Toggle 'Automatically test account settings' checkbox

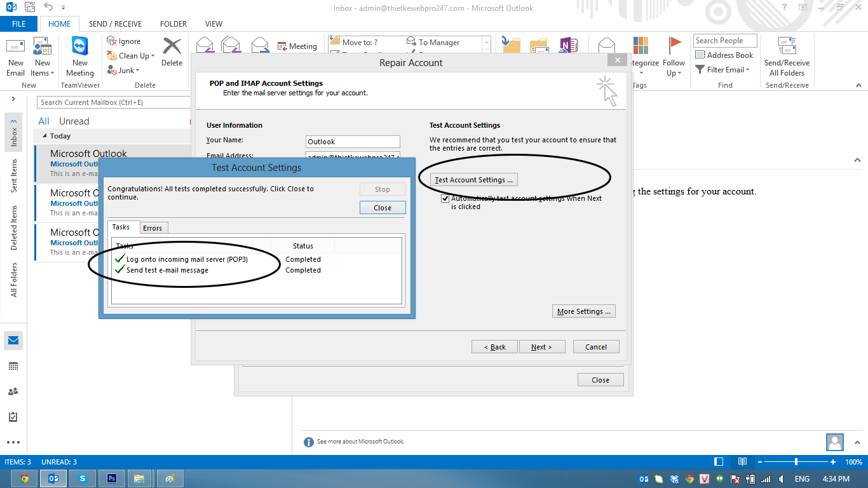[x=445, y=199]
